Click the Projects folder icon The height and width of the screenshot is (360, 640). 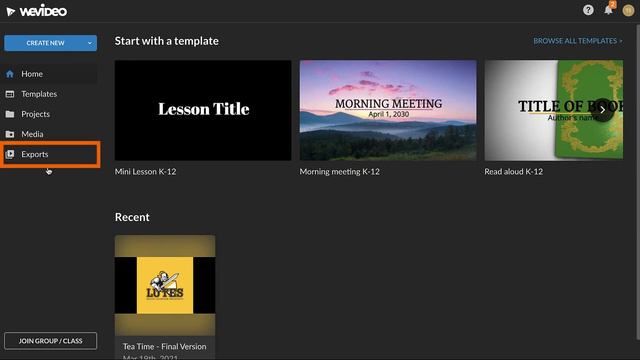tap(10, 114)
